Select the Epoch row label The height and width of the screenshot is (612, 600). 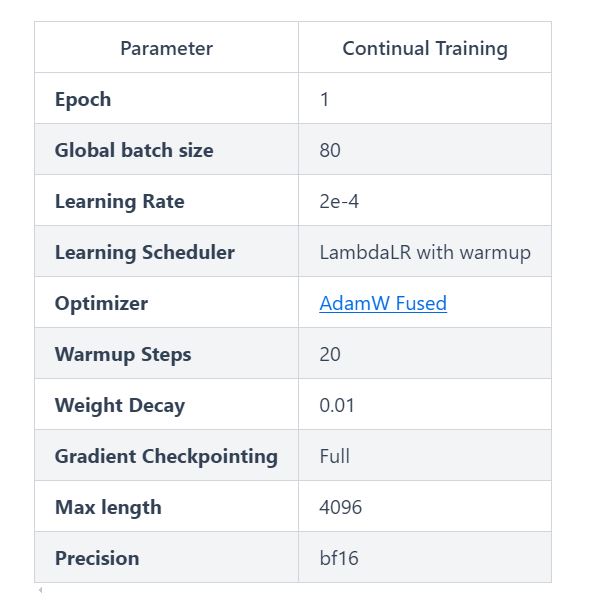pyautogui.click(x=83, y=99)
